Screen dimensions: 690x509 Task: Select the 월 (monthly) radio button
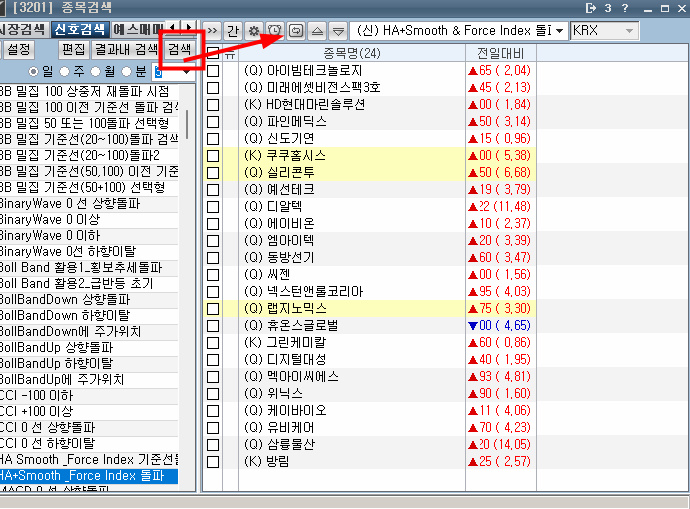(x=95, y=71)
